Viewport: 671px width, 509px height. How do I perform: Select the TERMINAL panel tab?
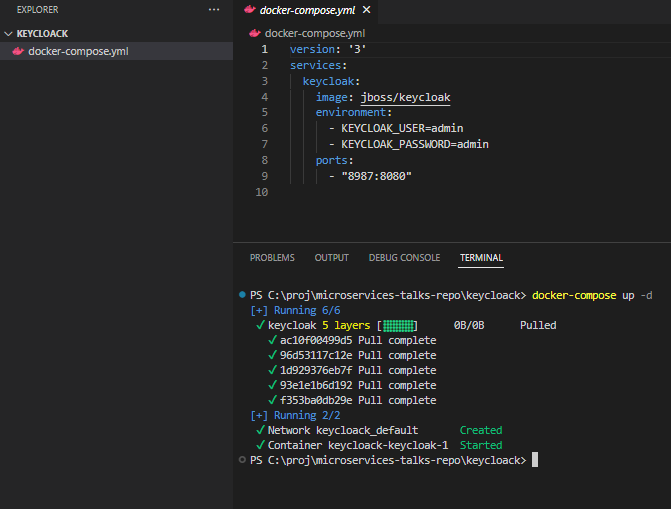pos(481,258)
